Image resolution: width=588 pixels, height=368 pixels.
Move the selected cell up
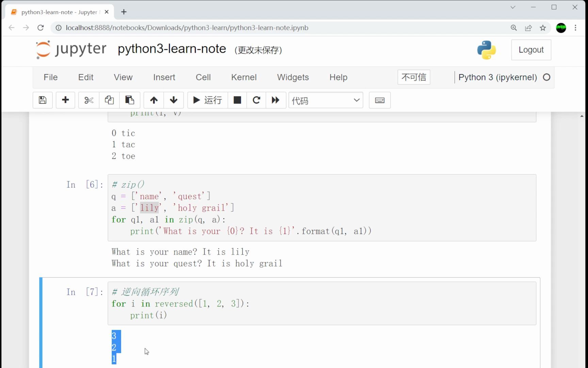coord(153,100)
